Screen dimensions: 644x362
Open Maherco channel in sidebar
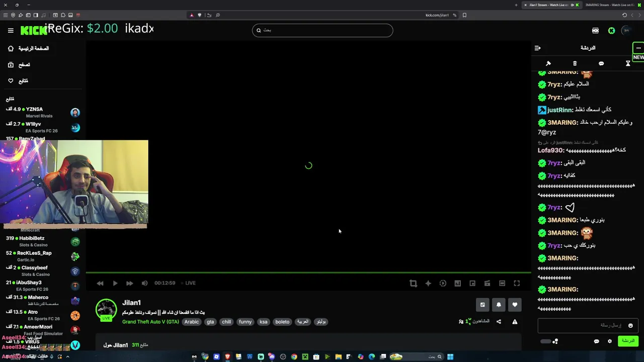click(43, 300)
